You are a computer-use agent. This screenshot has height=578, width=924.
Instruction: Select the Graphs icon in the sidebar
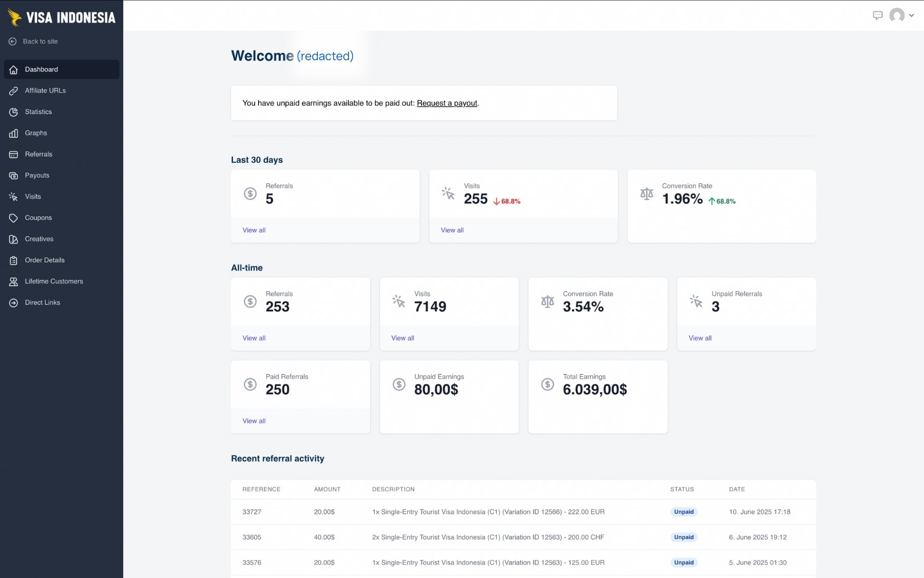point(13,133)
